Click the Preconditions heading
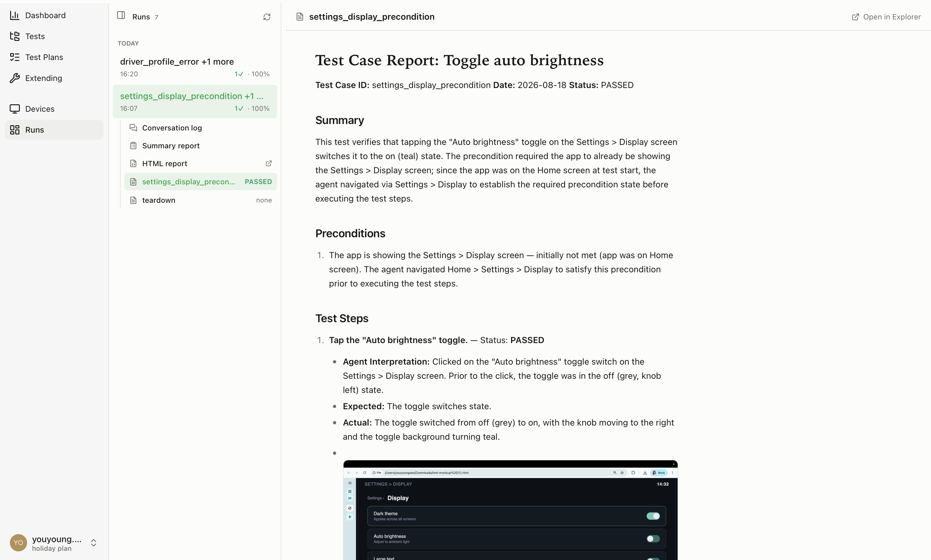This screenshot has height=560, width=931. (350, 233)
